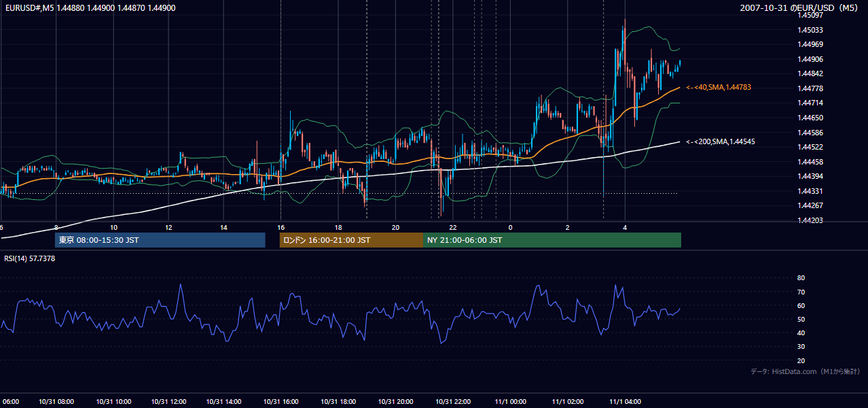This screenshot has width=868, height=408.
Task: Click the 200 SMA 1.44545 label
Action: 721,142
